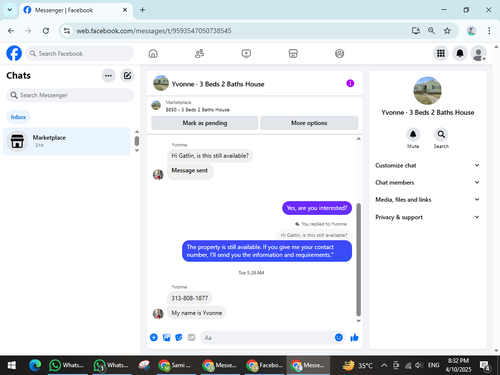
Task: Close the Messenger | Facebook tab
Action: [x=125, y=10]
